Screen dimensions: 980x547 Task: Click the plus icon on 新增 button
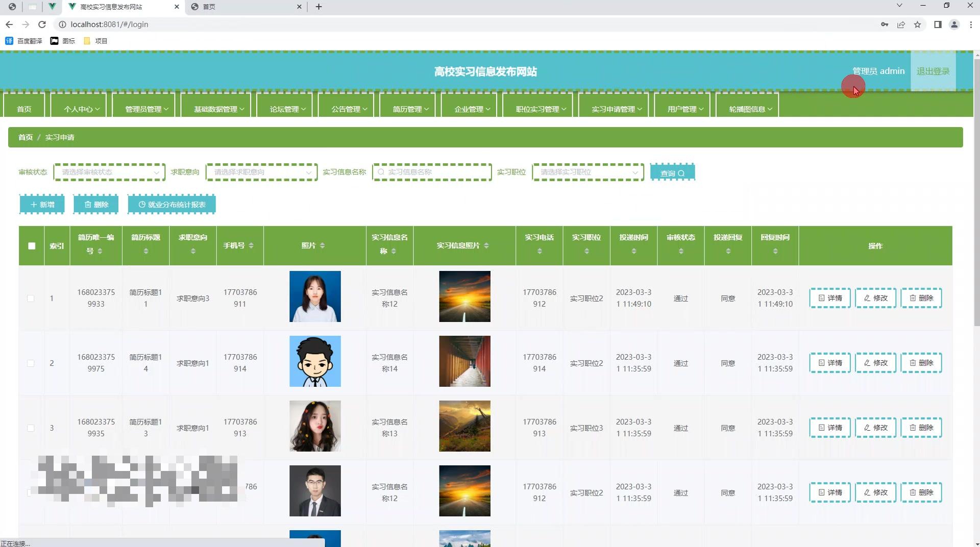(x=34, y=204)
